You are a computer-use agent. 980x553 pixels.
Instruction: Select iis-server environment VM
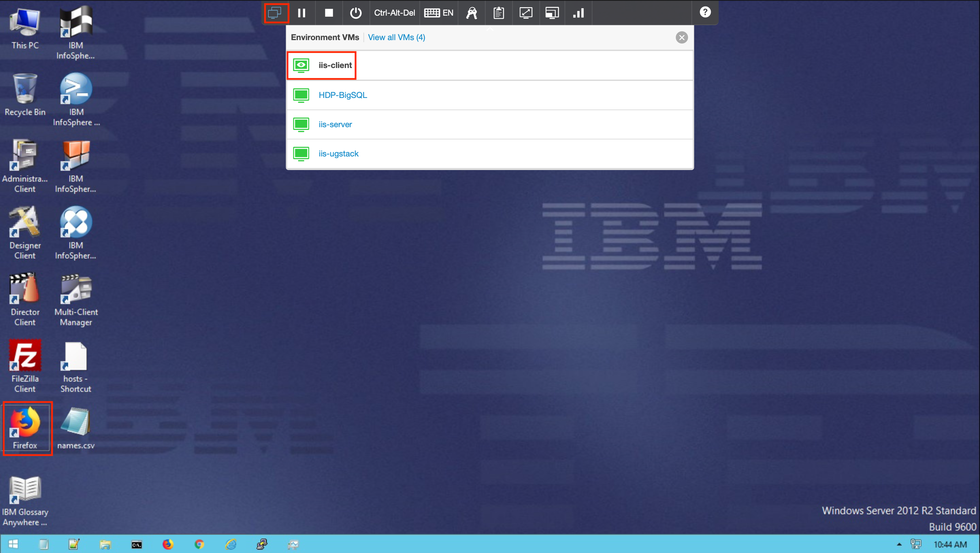pyautogui.click(x=335, y=124)
